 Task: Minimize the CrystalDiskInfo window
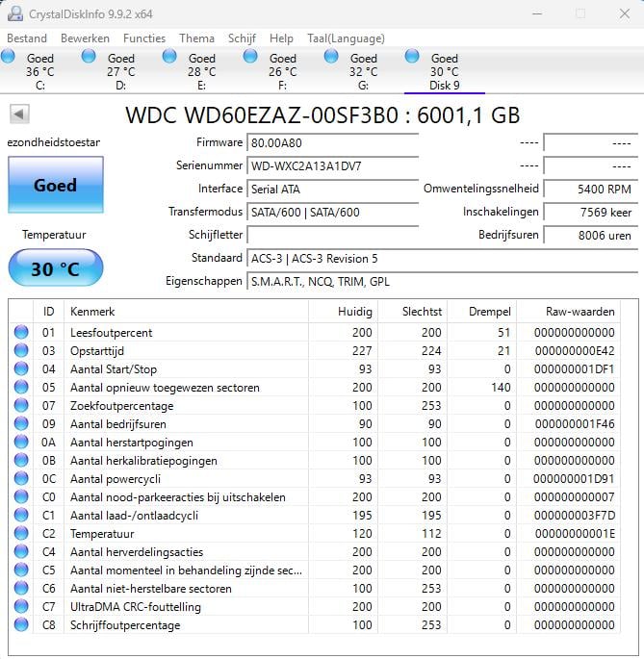coord(537,13)
